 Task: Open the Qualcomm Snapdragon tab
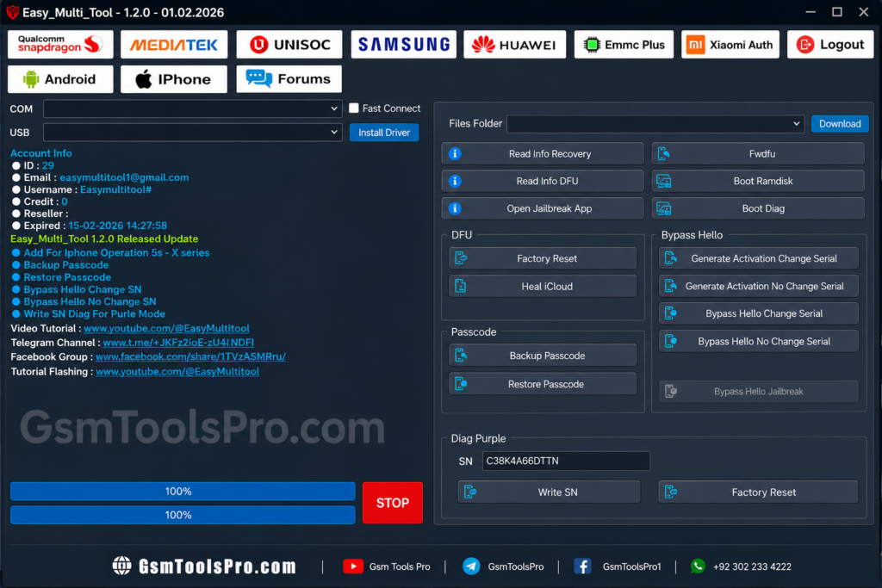(60, 45)
